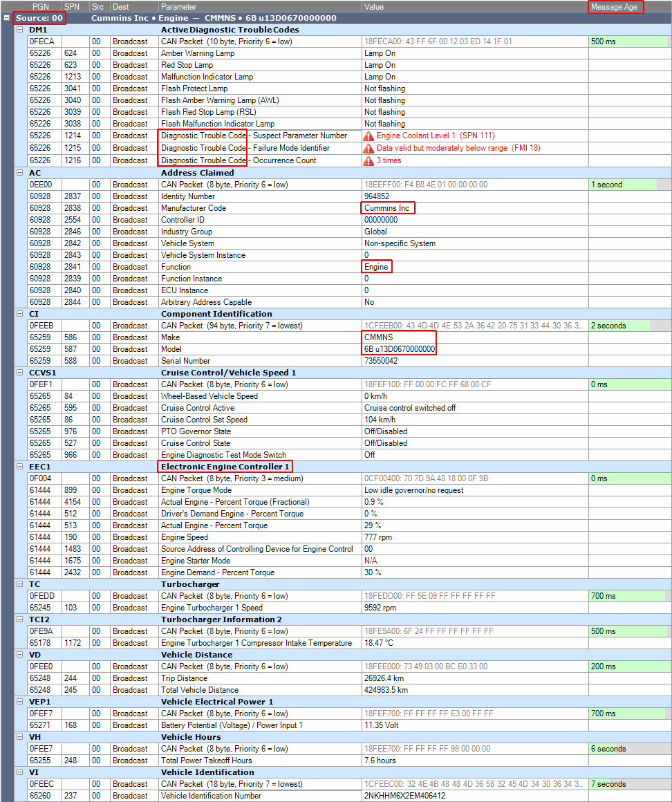Collapse the VI Vehicle Identification group
Screen dimensions: 672x802
click(19, 772)
